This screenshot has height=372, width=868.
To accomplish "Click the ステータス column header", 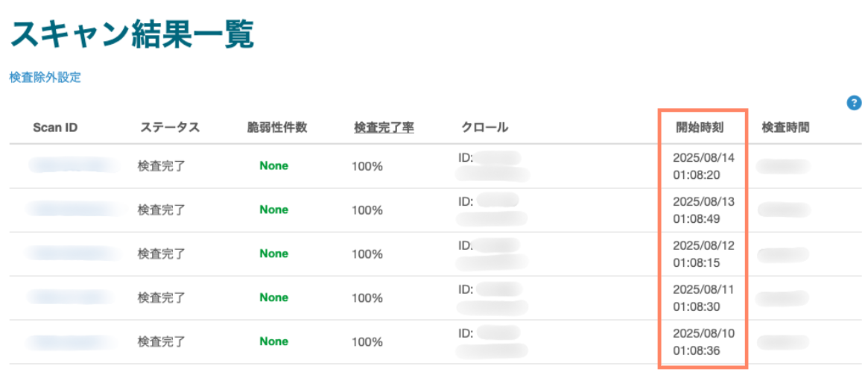I will click(x=170, y=127).
